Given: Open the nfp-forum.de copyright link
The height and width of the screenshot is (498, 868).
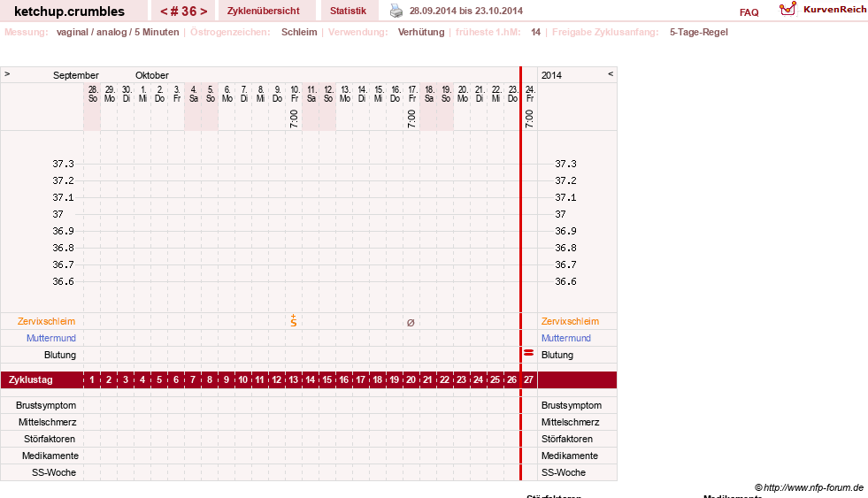Looking at the screenshot, I should [x=810, y=487].
